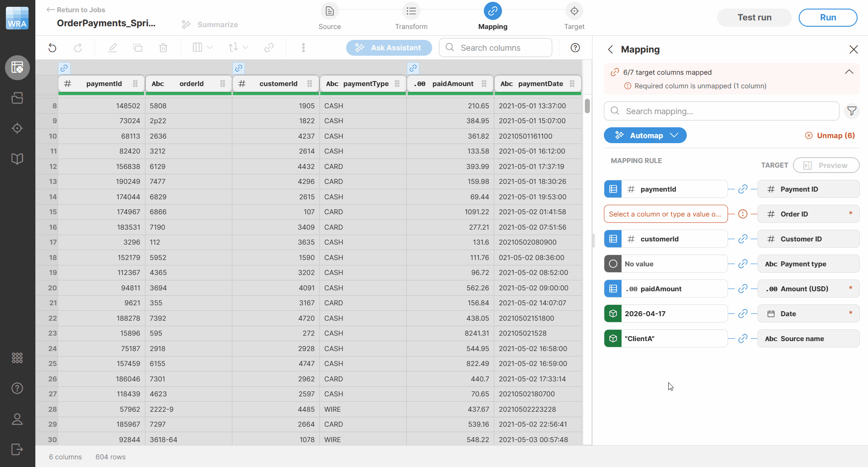Open more options vertical dots menu
This screenshot has height=467, width=868.
coord(303,48)
